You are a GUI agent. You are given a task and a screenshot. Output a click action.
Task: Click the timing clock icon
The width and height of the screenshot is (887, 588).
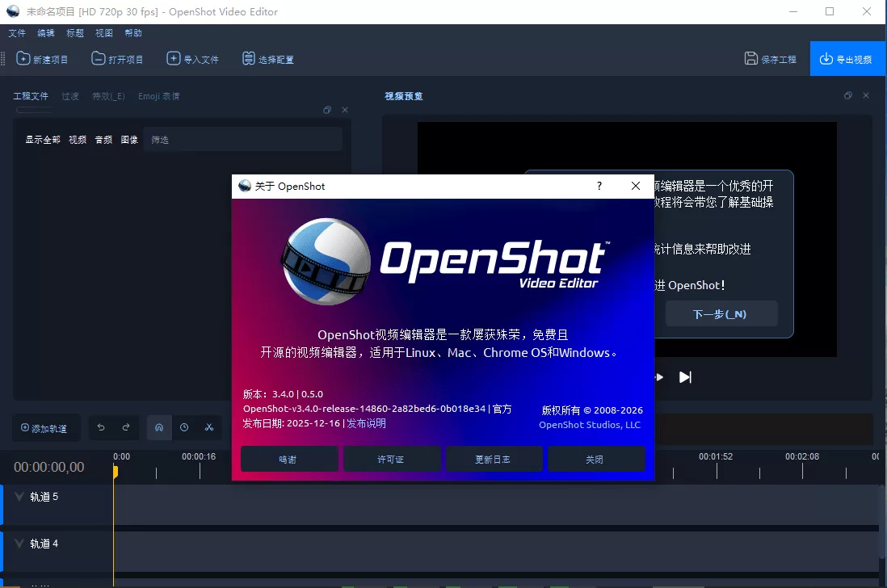184,427
